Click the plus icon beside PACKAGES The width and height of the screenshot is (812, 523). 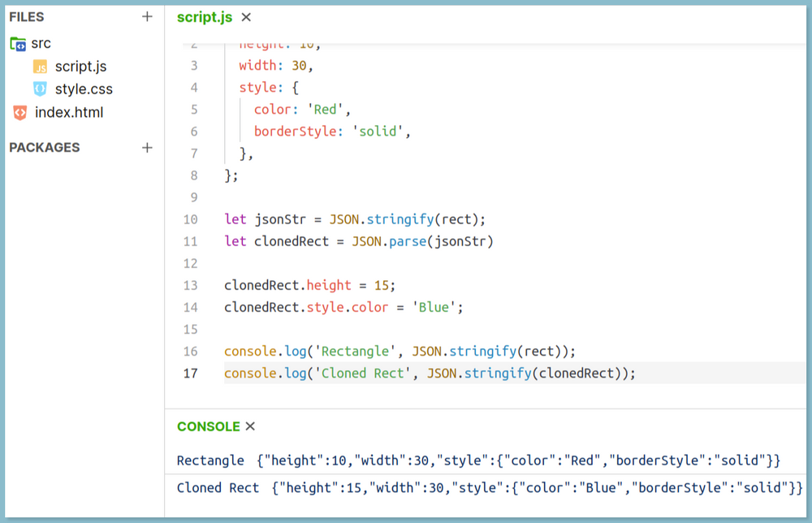[x=147, y=148]
